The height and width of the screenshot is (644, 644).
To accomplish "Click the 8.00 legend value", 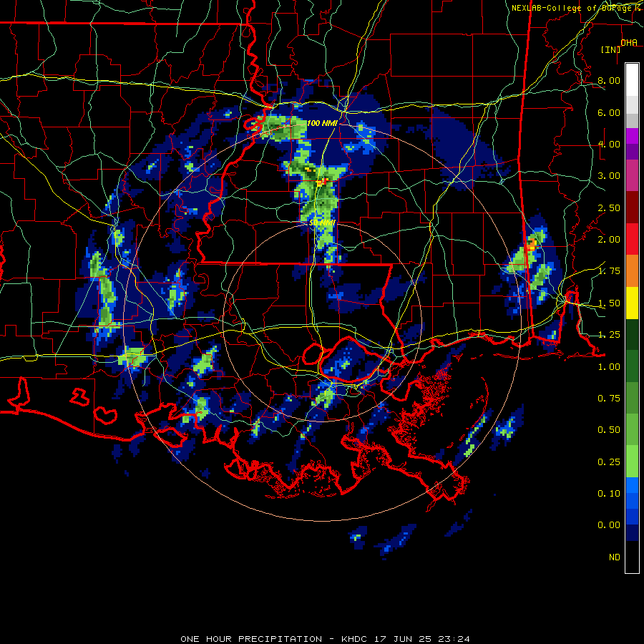I will point(609,80).
